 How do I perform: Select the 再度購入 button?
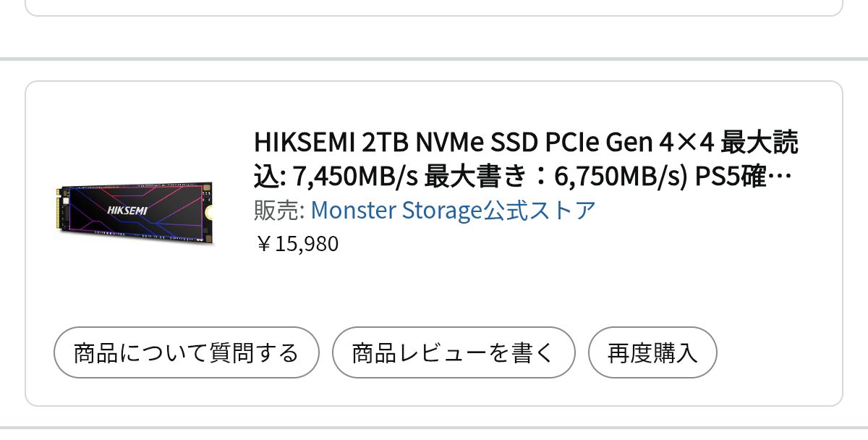tap(652, 353)
